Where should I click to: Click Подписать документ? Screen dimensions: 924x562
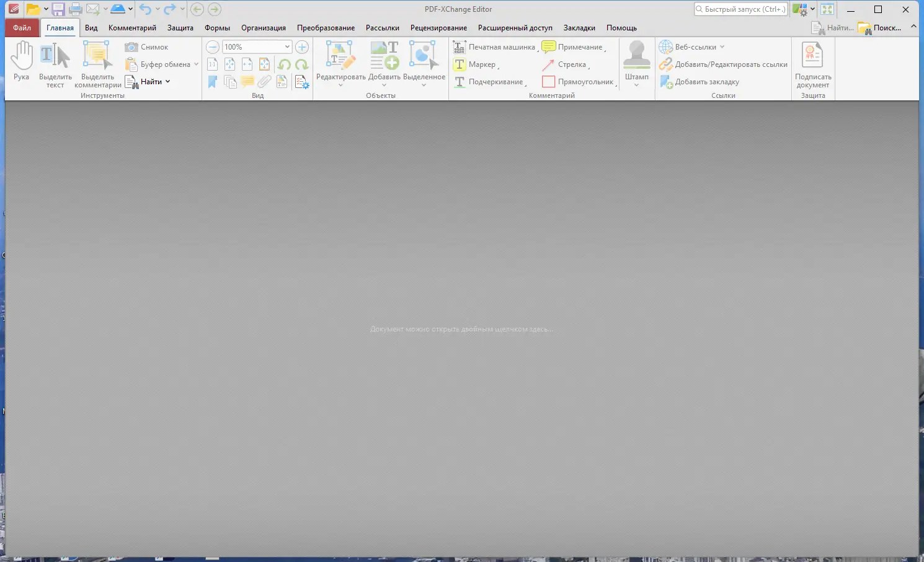point(813,65)
